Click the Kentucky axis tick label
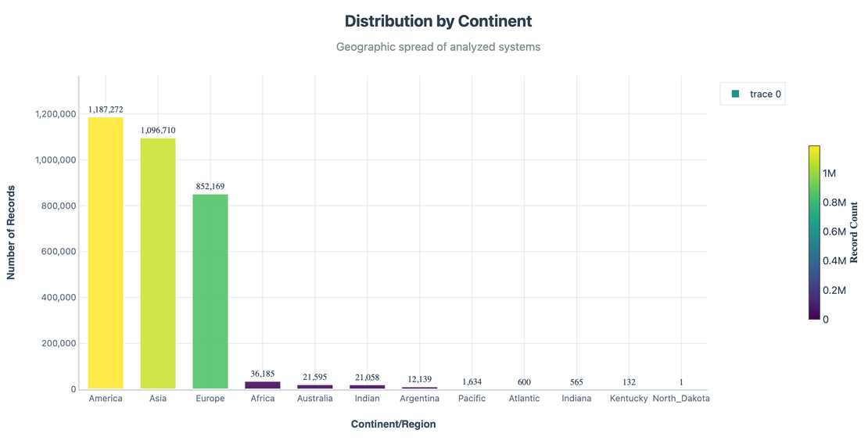The width and height of the screenshot is (868, 444). tap(629, 399)
